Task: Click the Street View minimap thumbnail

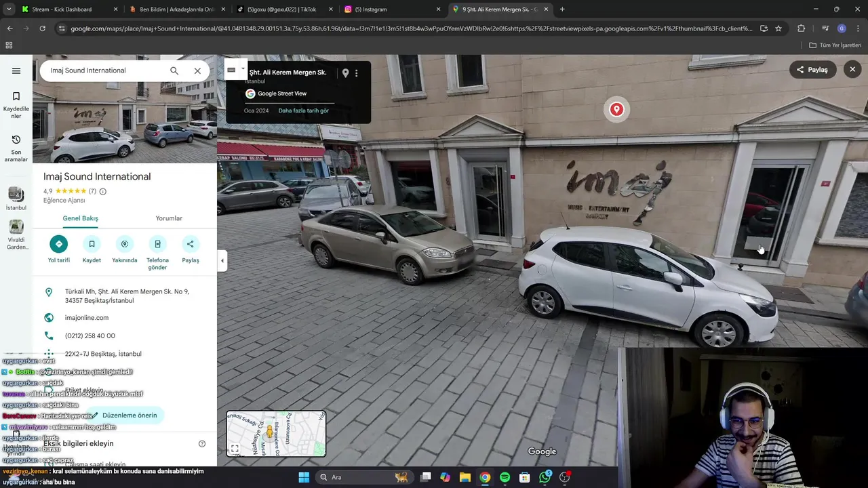Action: point(276,434)
